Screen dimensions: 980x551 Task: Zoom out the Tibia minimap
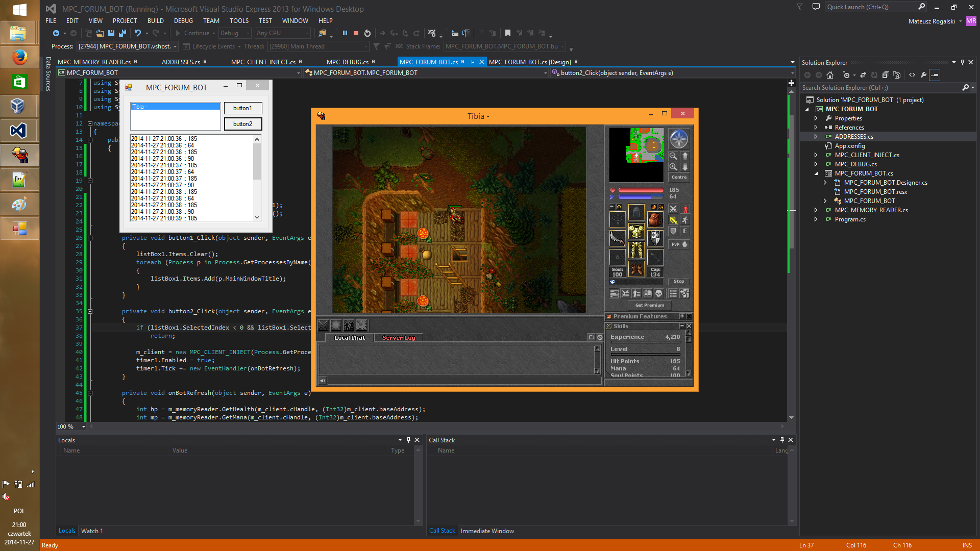pos(673,156)
